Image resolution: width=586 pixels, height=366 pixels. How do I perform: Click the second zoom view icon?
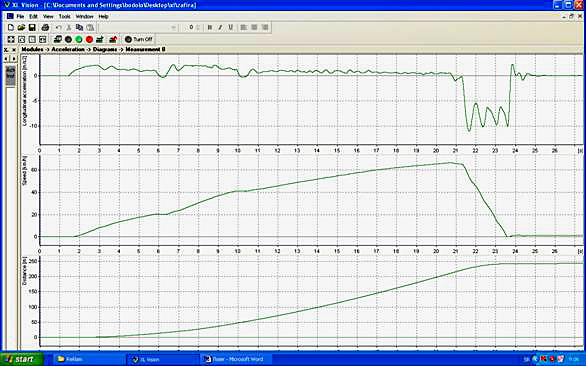22,39
